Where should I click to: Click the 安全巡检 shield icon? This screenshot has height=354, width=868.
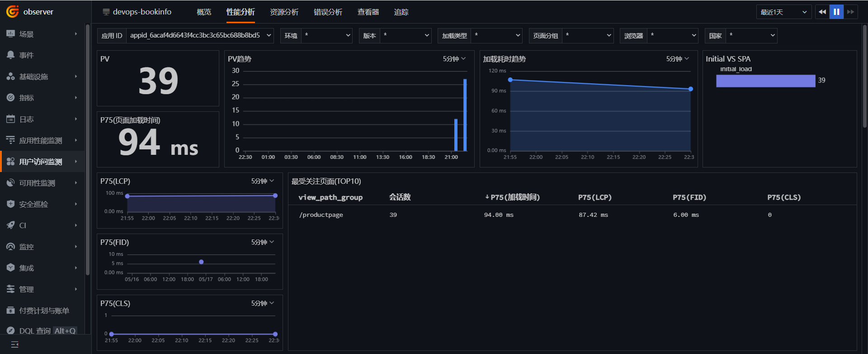[x=10, y=204]
